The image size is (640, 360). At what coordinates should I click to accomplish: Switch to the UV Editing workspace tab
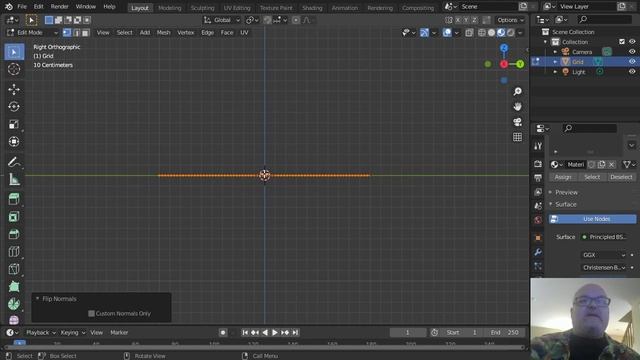(x=237, y=8)
